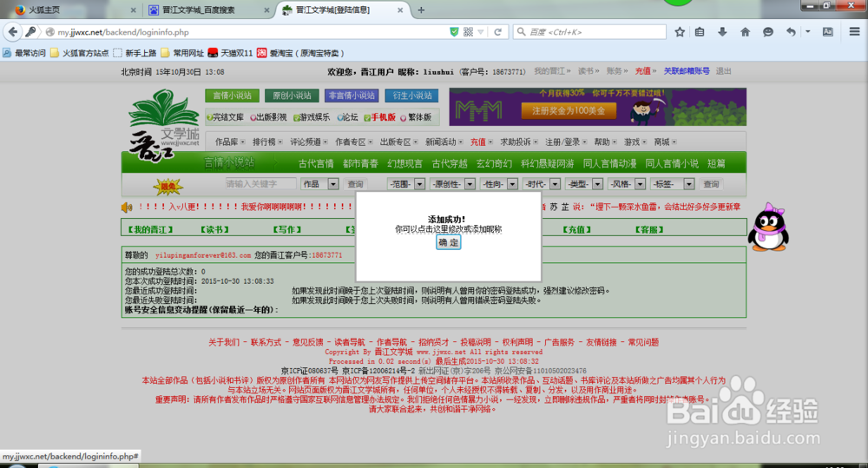Click the Firefox back arrow button
This screenshot has width=868, height=468.
click(x=13, y=32)
